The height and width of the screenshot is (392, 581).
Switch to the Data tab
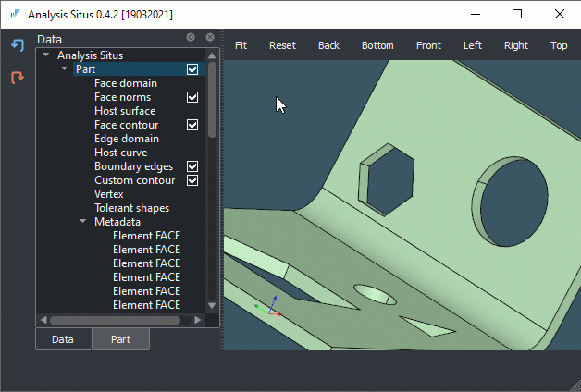(x=63, y=339)
